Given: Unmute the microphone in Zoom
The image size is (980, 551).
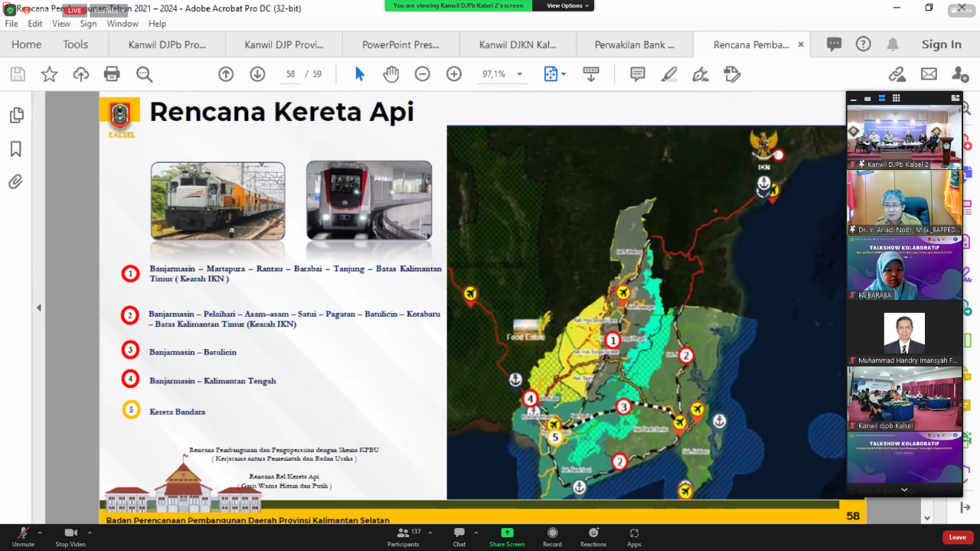Looking at the screenshot, I should point(23,536).
